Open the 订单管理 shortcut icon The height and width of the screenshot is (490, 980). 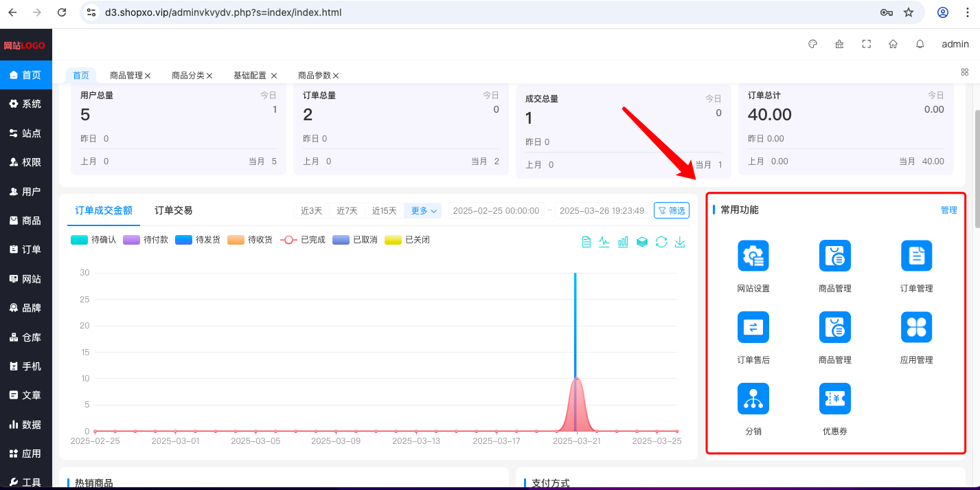pyautogui.click(x=917, y=256)
